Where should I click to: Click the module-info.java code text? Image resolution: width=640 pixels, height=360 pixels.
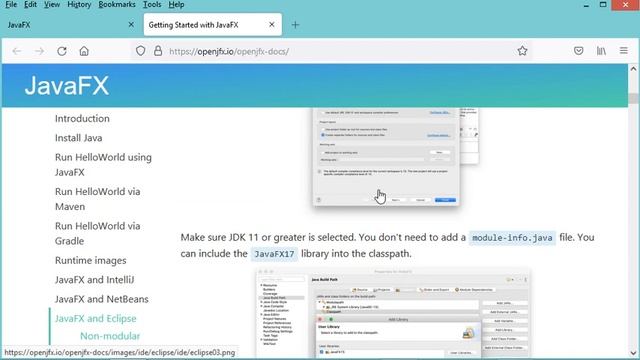click(x=512, y=238)
